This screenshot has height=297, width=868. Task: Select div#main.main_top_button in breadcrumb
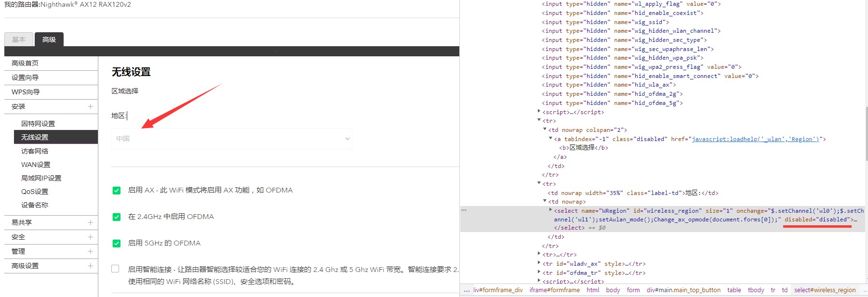pyautogui.click(x=683, y=290)
